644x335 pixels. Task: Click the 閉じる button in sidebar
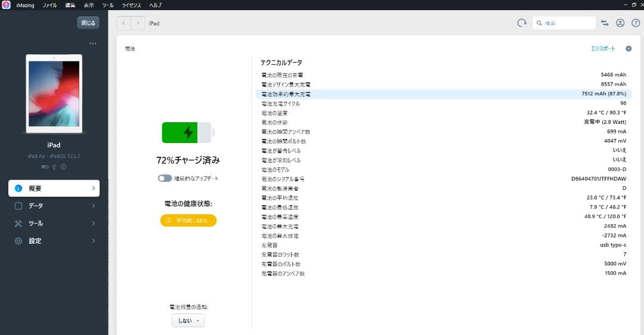click(x=88, y=23)
